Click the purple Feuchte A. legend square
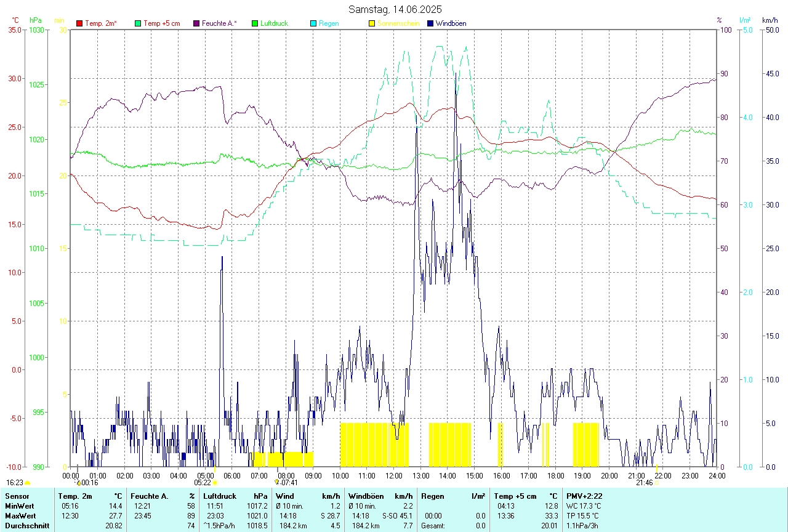 [196, 23]
